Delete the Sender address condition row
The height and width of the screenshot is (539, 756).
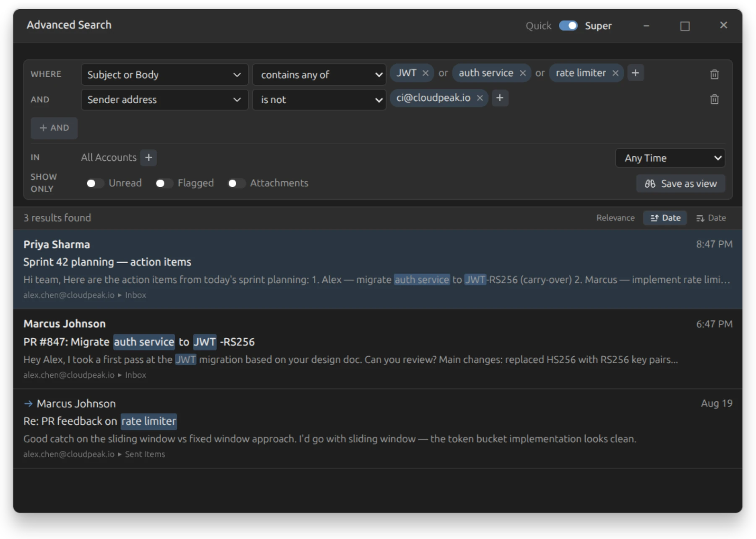[x=714, y=99]
